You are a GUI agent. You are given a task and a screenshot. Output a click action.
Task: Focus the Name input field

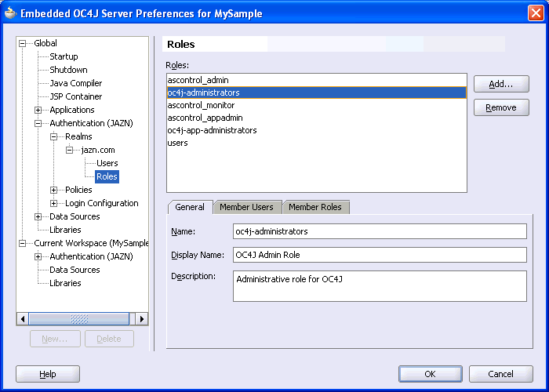(x=380, y=231)
